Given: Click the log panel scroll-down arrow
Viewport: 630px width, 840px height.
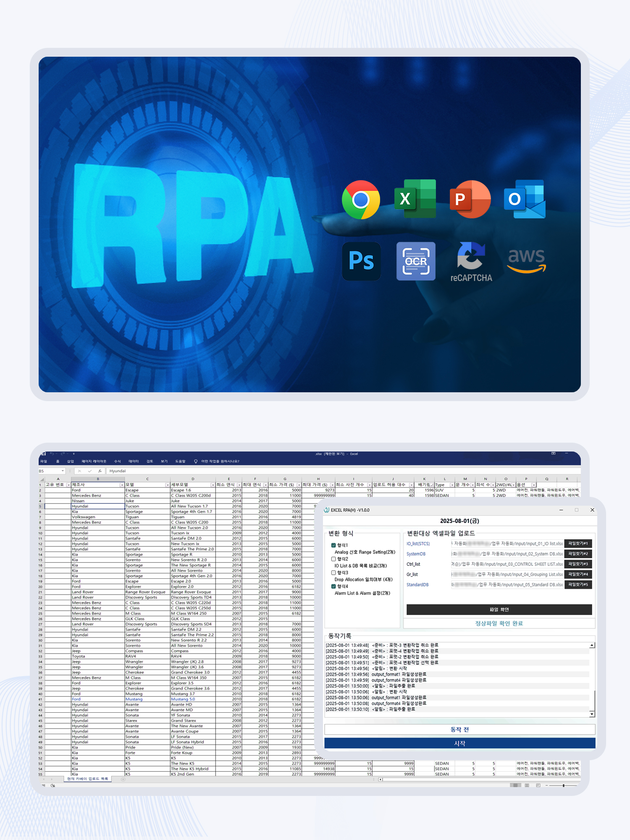Looking at the screenshot, I should click(x=592, y=714).
